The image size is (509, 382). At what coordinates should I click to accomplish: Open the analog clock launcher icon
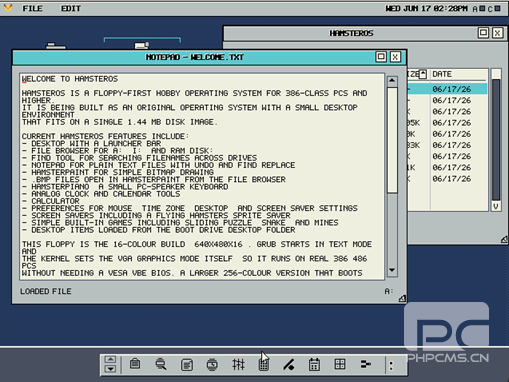[212, 364]
